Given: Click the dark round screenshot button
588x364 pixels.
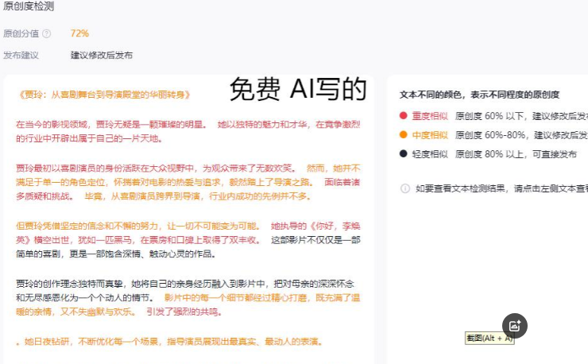Looking at the screenshot, I should [514, 325].
